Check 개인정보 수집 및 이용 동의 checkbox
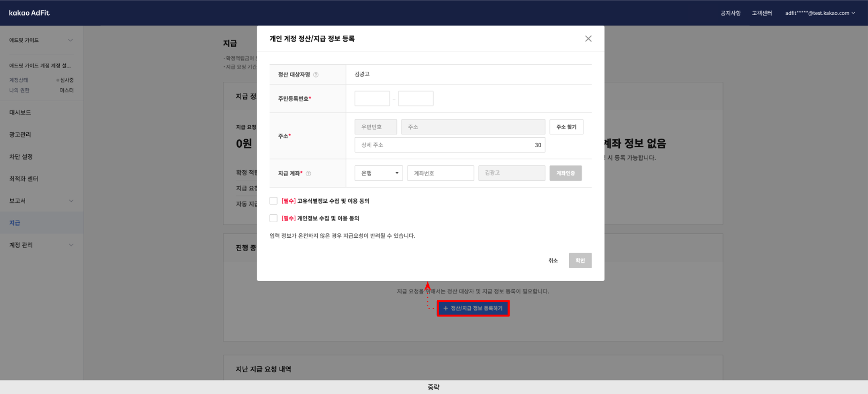Viewport: 868px width, 394px height. [x=273, y=218]
